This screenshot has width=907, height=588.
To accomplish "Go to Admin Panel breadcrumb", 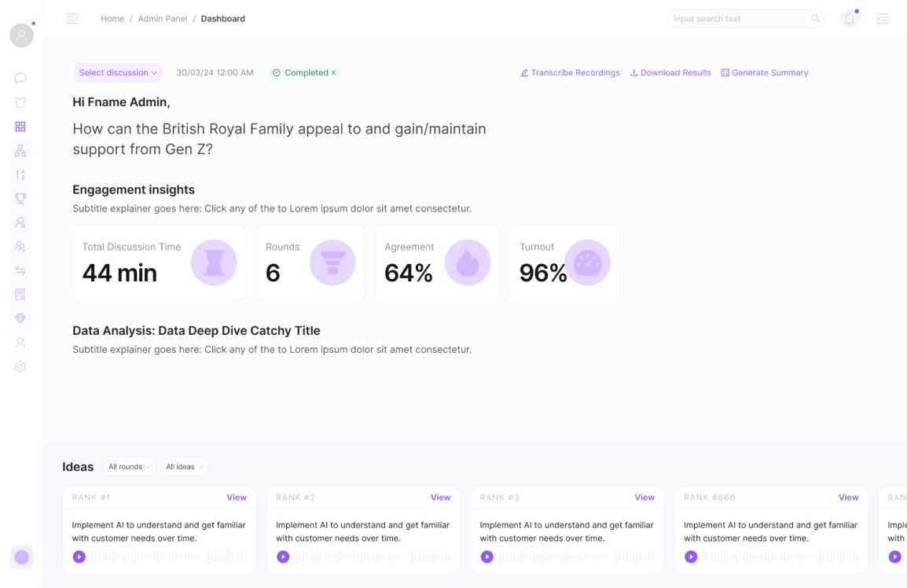I will click(163, 19).
